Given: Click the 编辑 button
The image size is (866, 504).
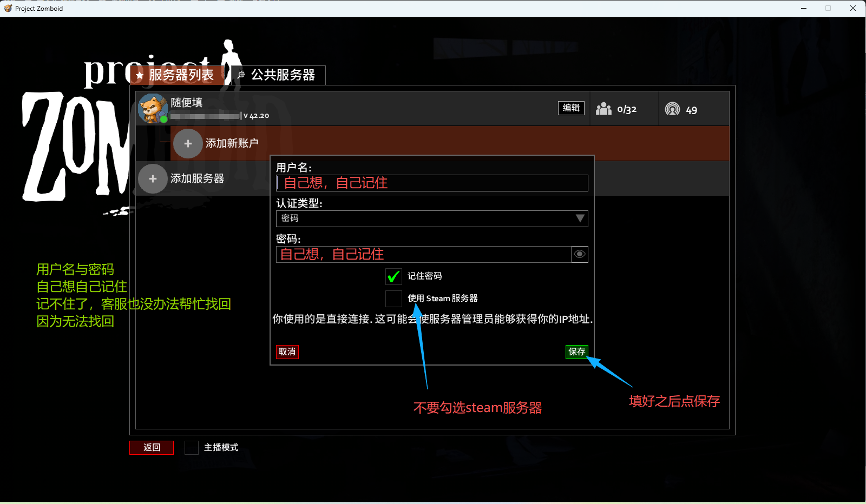Looking at the screenshot, I should [x=571, y=108].
